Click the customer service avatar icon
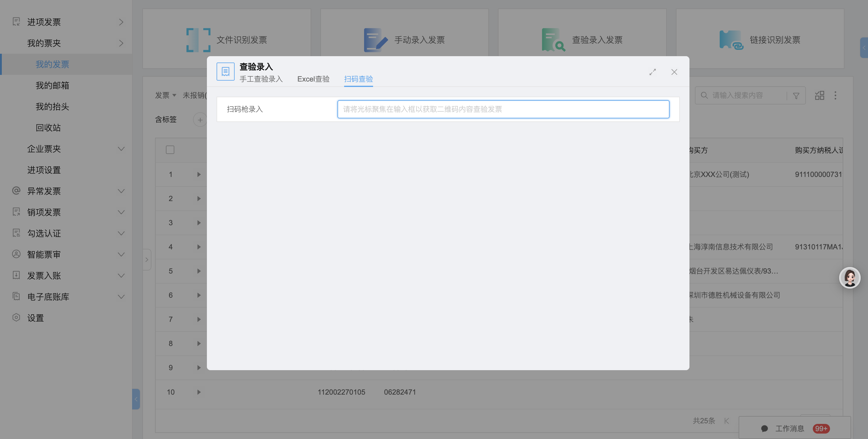868x439 pixels. coord(850,278)
